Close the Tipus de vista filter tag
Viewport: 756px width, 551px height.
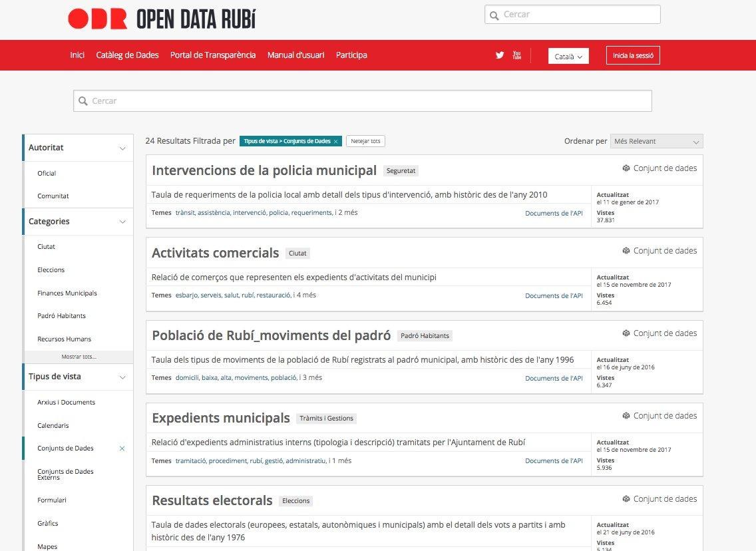click(336, 141)
